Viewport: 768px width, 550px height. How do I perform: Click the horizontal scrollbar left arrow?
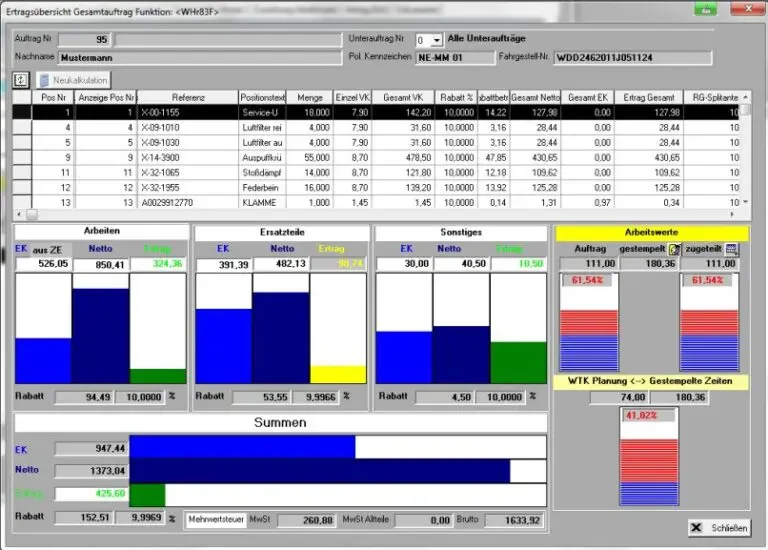point(19,214)
